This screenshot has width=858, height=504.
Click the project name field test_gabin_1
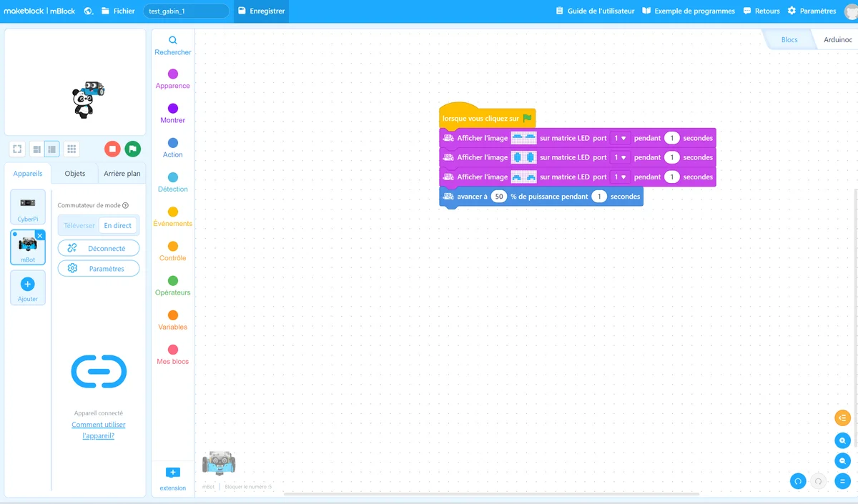click(186, 11)
